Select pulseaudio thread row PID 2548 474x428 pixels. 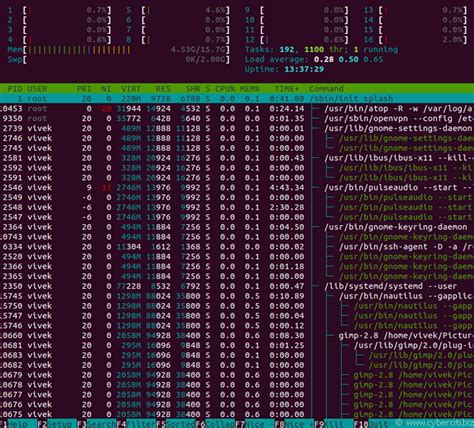[237, 207]
